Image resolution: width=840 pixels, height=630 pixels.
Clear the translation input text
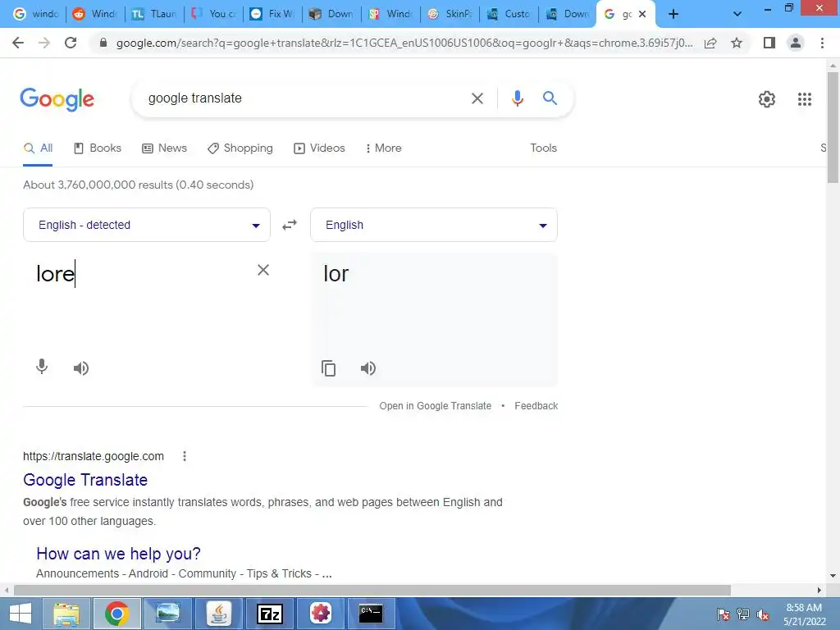pos(263,270)
